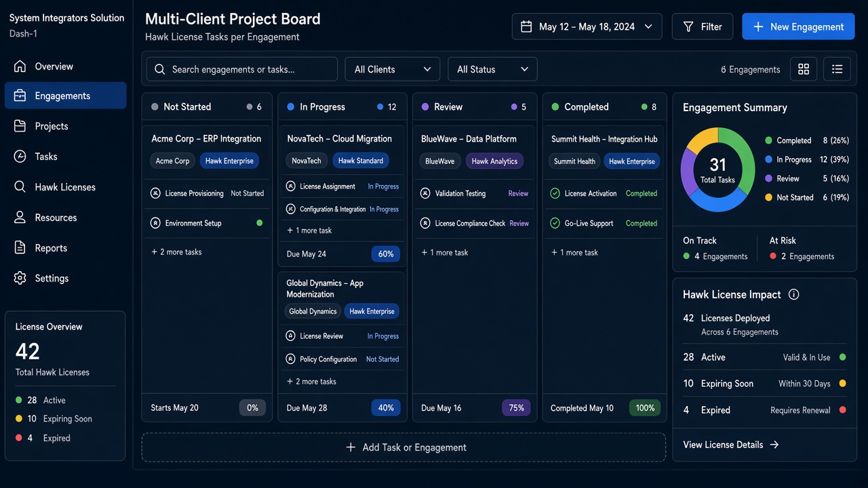Expand 2 more tasks in Acme Corp card
This screenshot has width=868, height=488.
coord(176,252)
